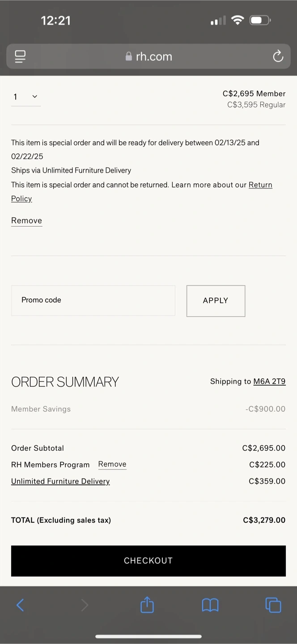Focus the Promo code field

click(x=93, y=301)
